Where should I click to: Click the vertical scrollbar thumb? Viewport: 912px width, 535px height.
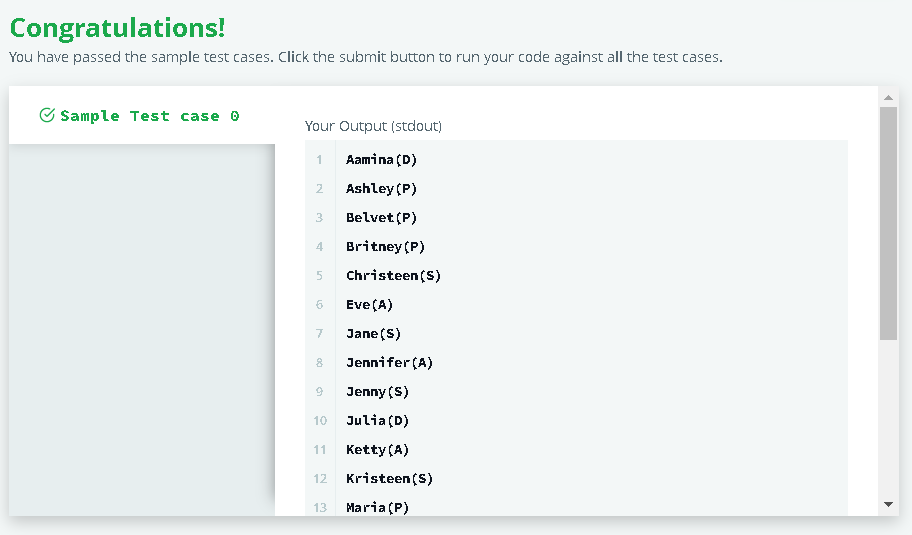click(888, 223)
